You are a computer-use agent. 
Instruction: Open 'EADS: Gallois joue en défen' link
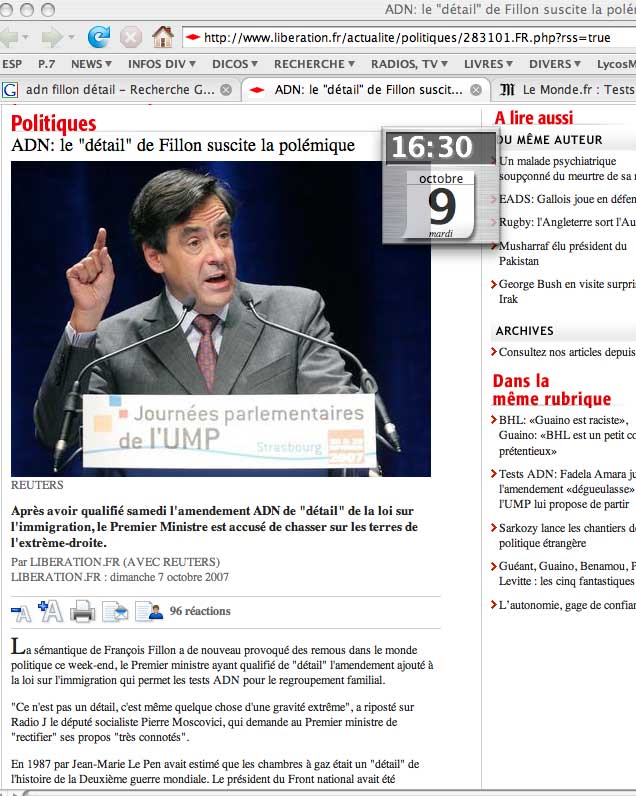click(x=567, y=199)
